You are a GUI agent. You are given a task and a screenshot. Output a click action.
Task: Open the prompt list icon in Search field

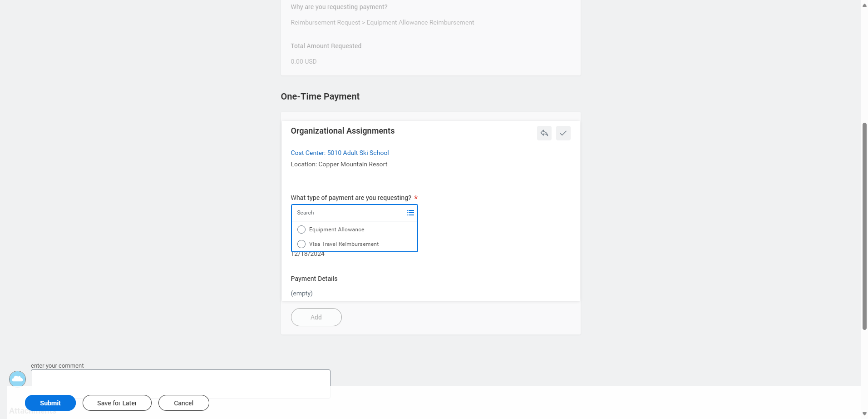[x=410, y=213]
